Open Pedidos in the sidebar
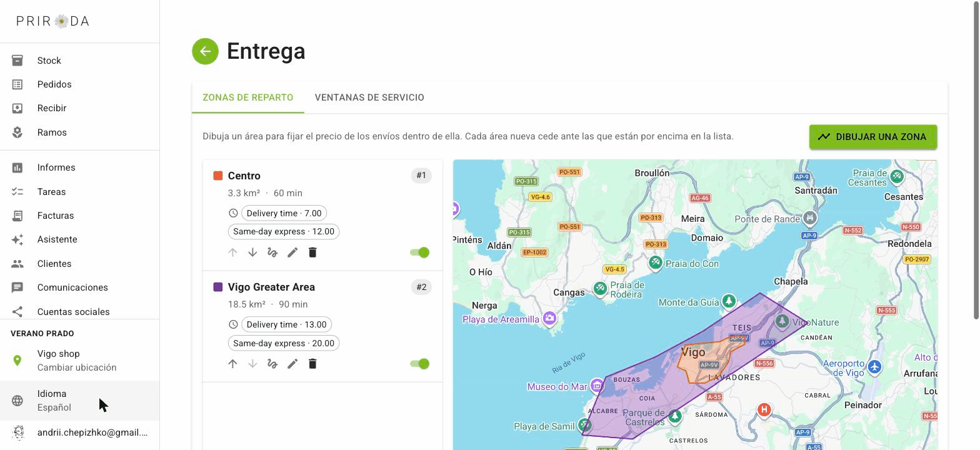The height and width of the screenshot is (450, 980). pyautogui.click(x=80, y=84)
